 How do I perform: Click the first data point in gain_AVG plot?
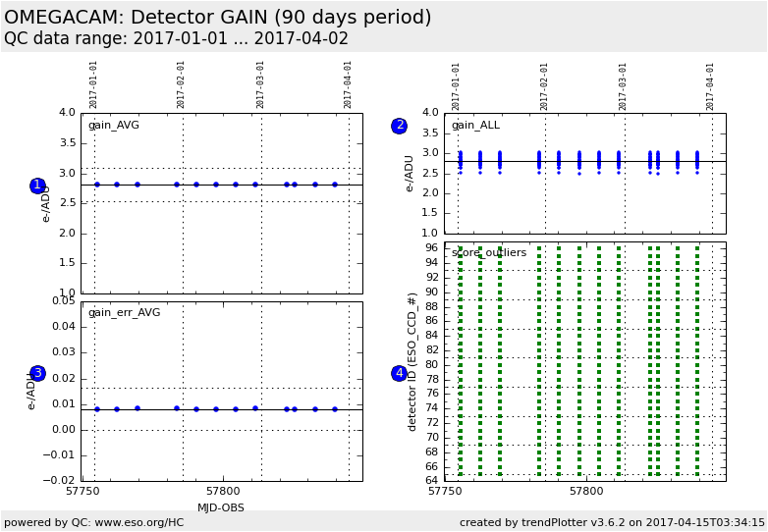click(97, 185)
